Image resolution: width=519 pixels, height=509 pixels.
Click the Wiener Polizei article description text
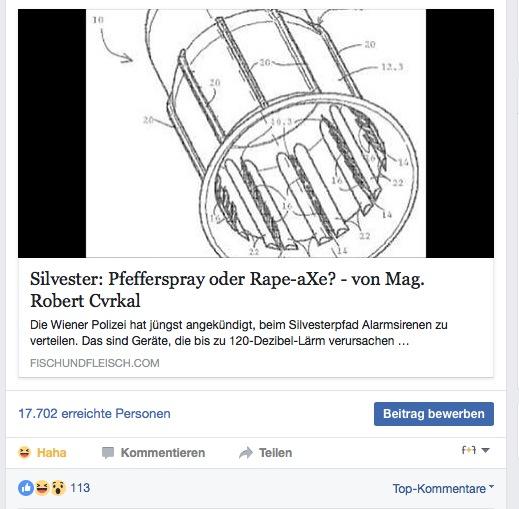tap(239, 333)
